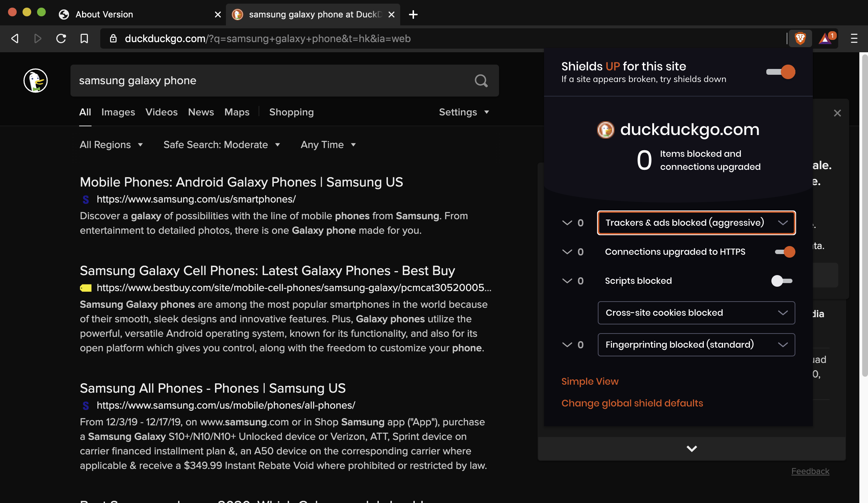Open Safe Search: Moderate dropdown
Viewport: 868px width, 503px height.
pos(222,145)
